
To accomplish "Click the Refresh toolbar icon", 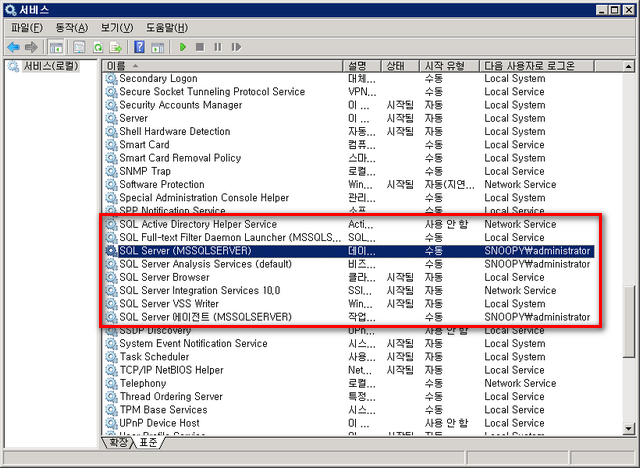I will (x=98, y=47).
